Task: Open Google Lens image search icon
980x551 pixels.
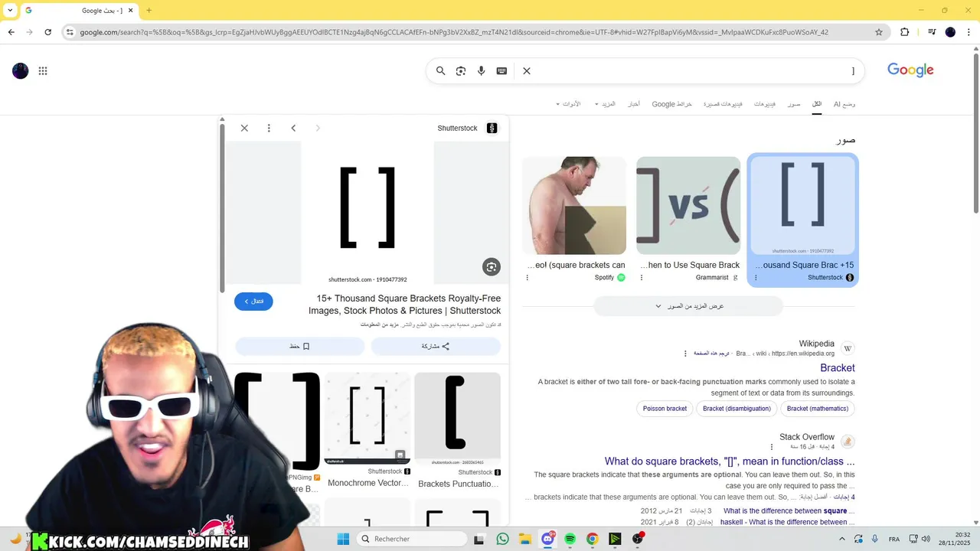Action: 461,70
